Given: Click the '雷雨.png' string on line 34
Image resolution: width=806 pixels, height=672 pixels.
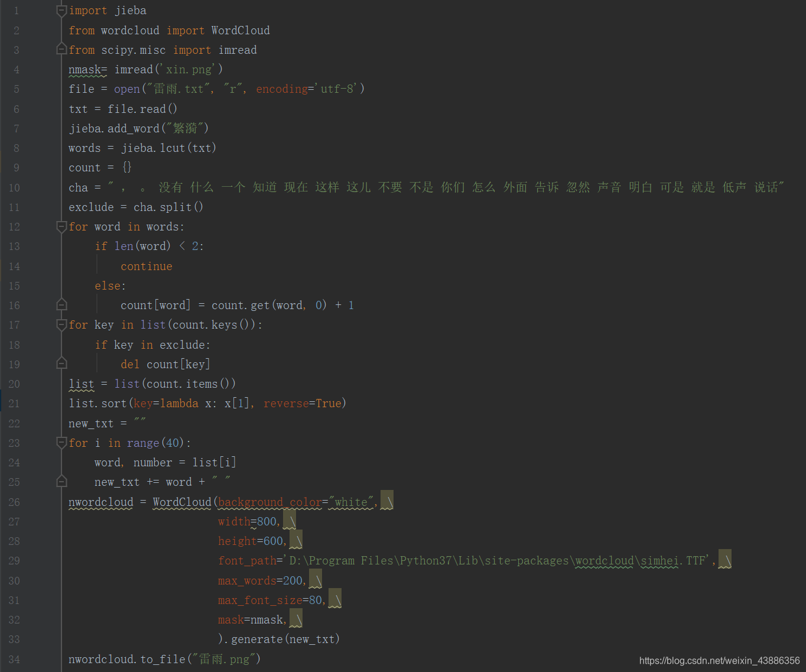Looking at the screenshot, I should [x=225, y=660].
